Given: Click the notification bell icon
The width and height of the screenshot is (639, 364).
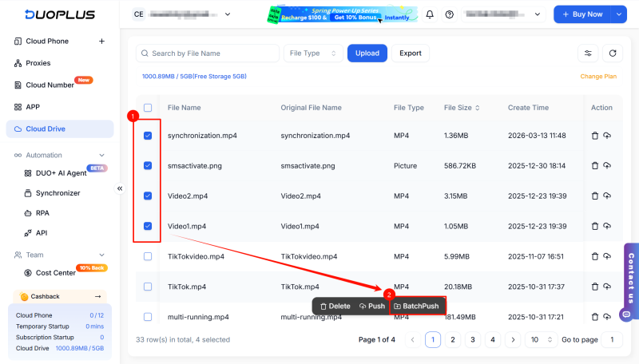Looking at the screenshot, I should pyautogui.click(x=430, y=14).
